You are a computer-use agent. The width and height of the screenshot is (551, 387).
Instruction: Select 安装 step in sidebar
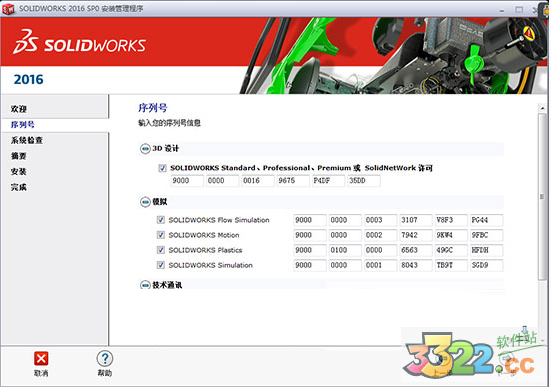point(19,172)
